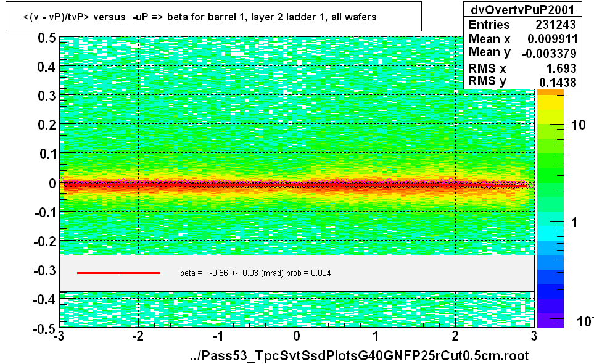Viewport: 594px width, 364px height.
Task: Click y-axis label 0.5
Action: click(47, 38)
